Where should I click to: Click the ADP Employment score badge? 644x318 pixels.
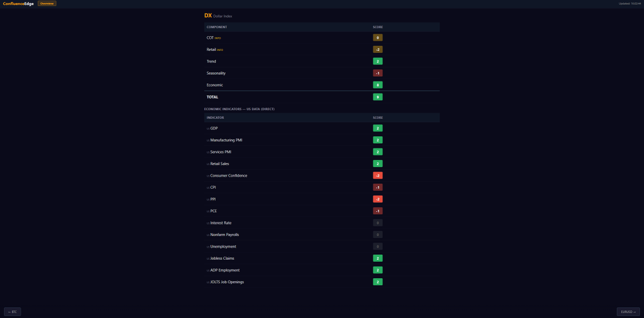tap(378, 270)
